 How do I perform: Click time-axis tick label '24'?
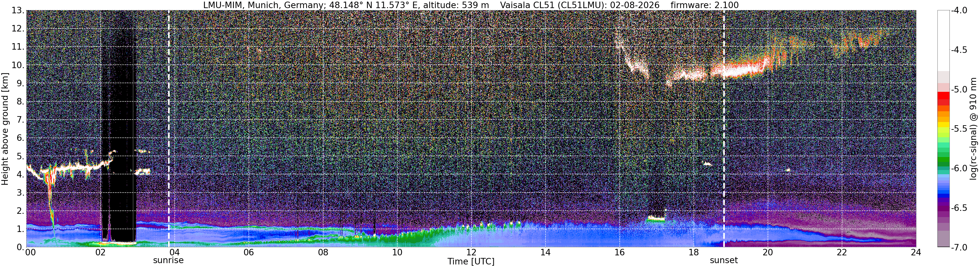916,252
